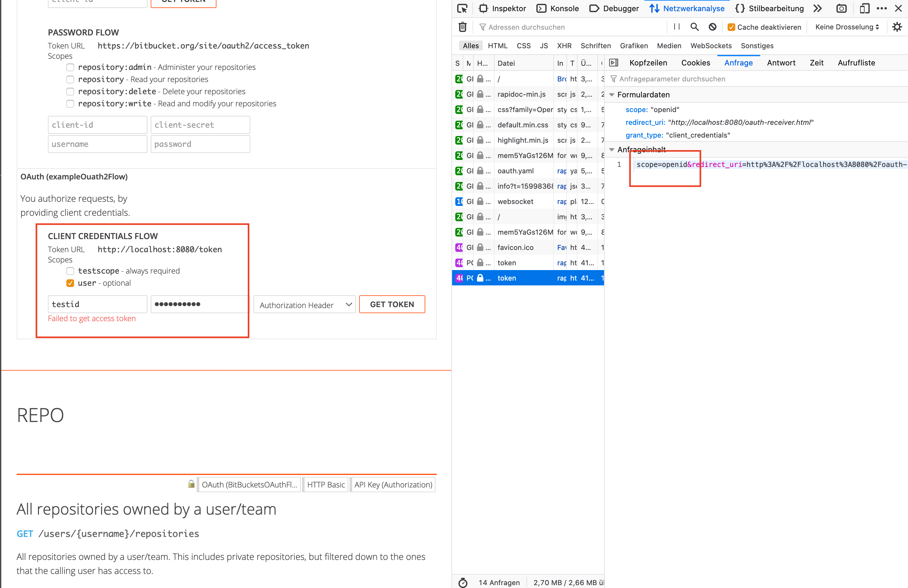Switch to the WebSockets filter tab

(711, 46)
